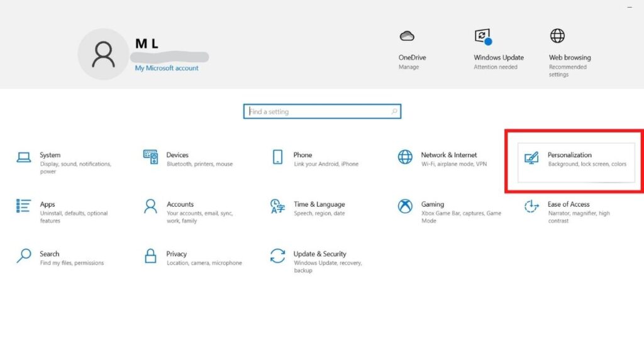Click 'Speech, region, date' description

[319, 214]
